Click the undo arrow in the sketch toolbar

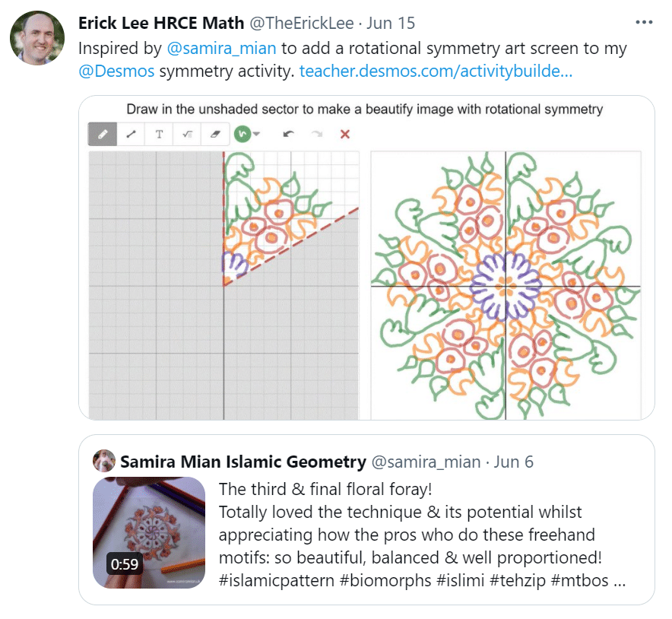288,134
